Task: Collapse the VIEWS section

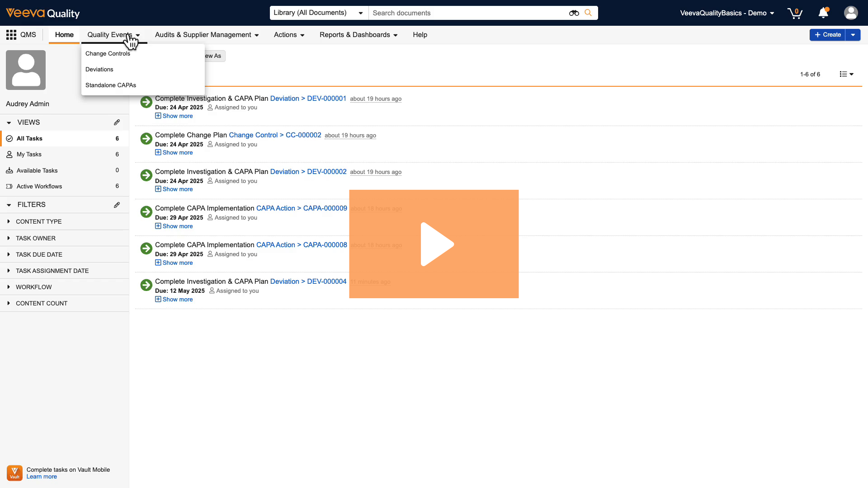Action: tap(9, 122)
